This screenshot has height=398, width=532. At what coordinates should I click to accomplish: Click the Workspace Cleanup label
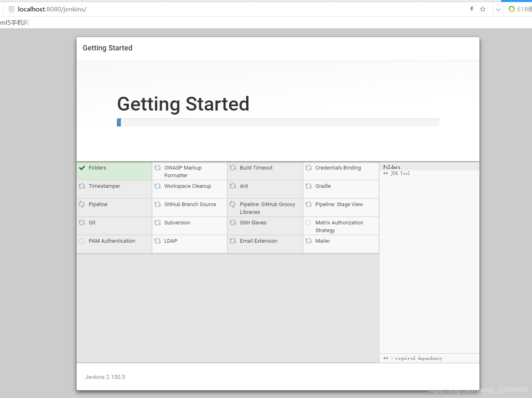point(188,186)
